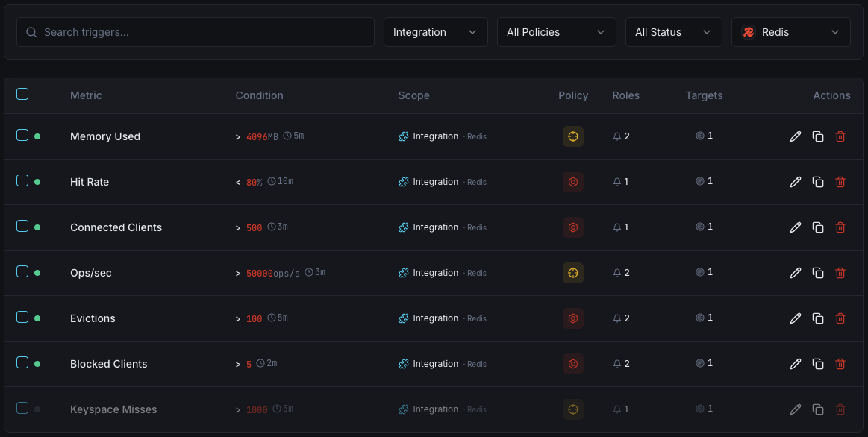Check the select-all checkbox in the table header
This screenshot has width=868, height=437.
[x=22, y=94]
